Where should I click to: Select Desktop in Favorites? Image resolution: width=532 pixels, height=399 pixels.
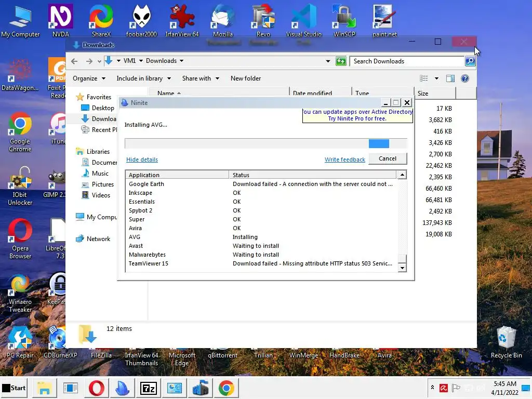point(97,108)
